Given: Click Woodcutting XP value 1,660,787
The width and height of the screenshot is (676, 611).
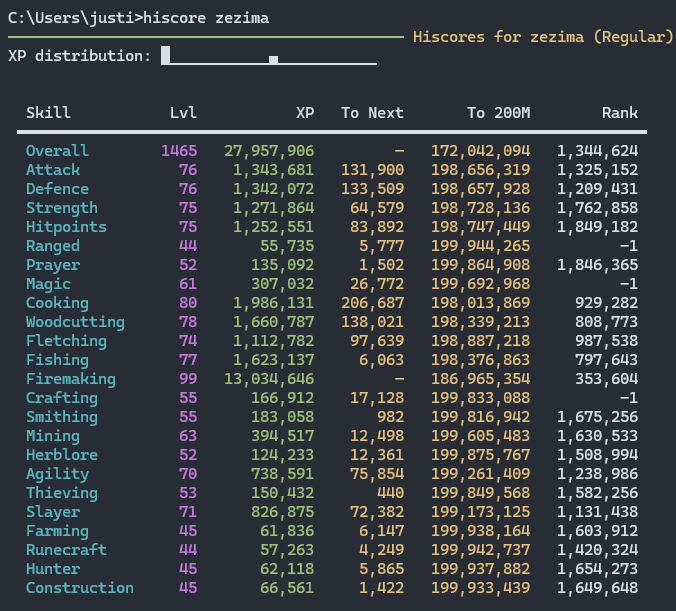Looking at the screenshot, I should 273,322.
